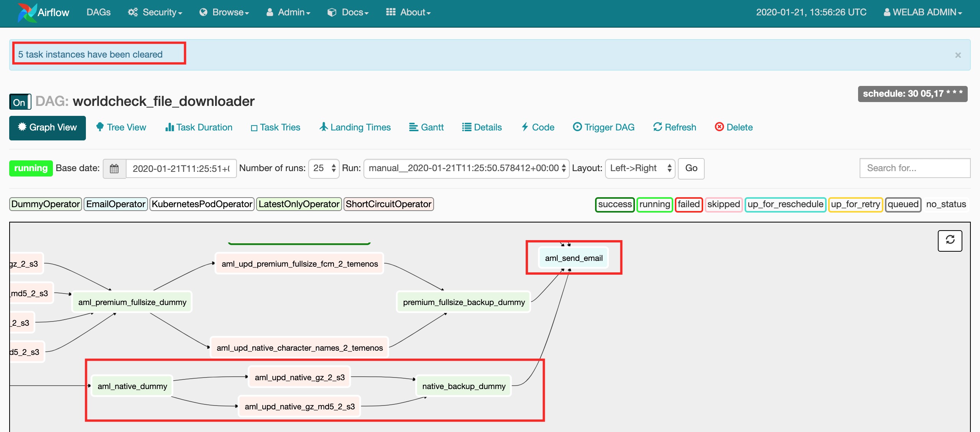Change Layout Left->Right dropdown
Screen dimensions: 980x432
(x=640, y=168)
